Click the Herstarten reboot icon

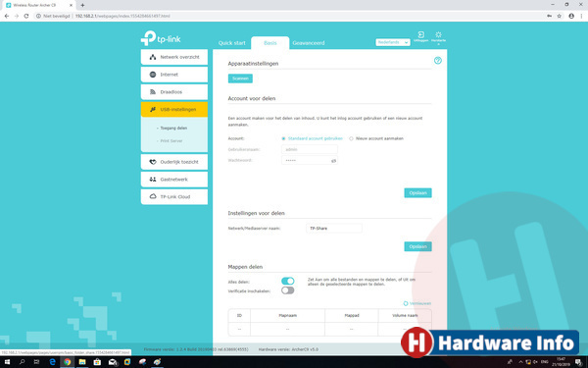pos(438,35)
